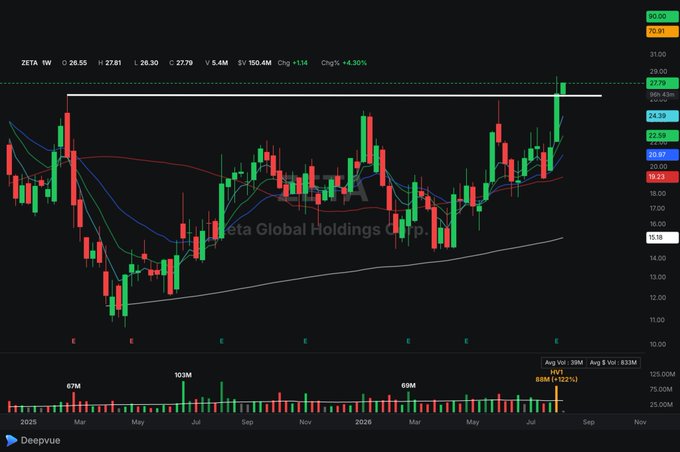The height and width of the screenshot is (452, 680).
Task: Select the blue 20.97 moving average label
Action: click(662, 154)
